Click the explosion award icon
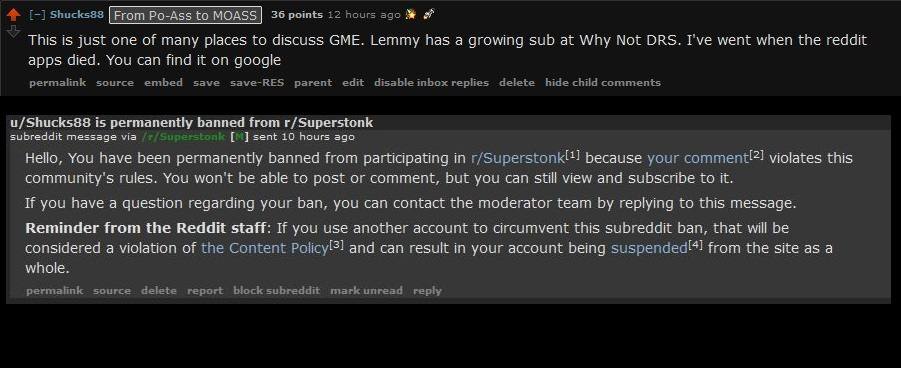Image resolution: width=901 pixels, height=368 pixels. (410, 15)
